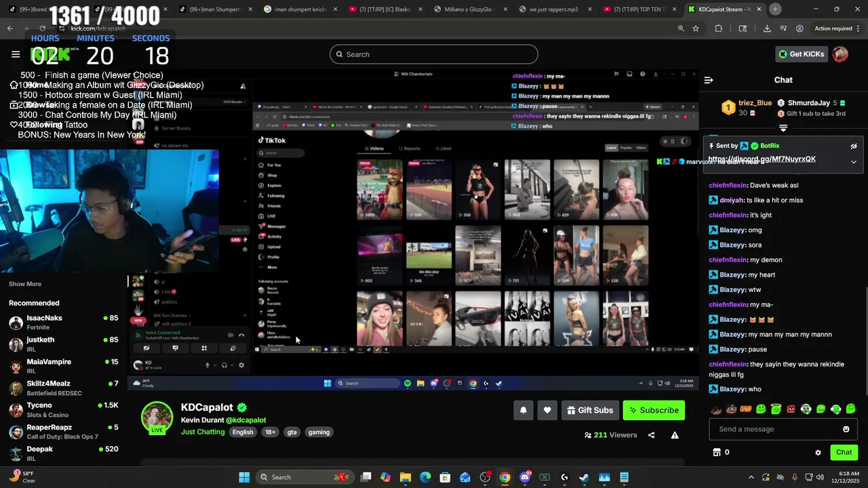The height and width of the screenshot is (488, 868).
Task: Open user profile avatar menu
Action: 840,54
